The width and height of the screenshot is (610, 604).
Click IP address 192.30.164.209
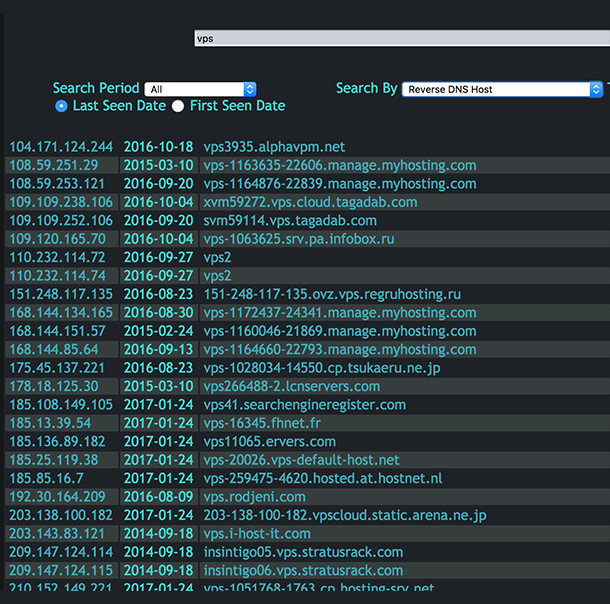pos(58,497)
